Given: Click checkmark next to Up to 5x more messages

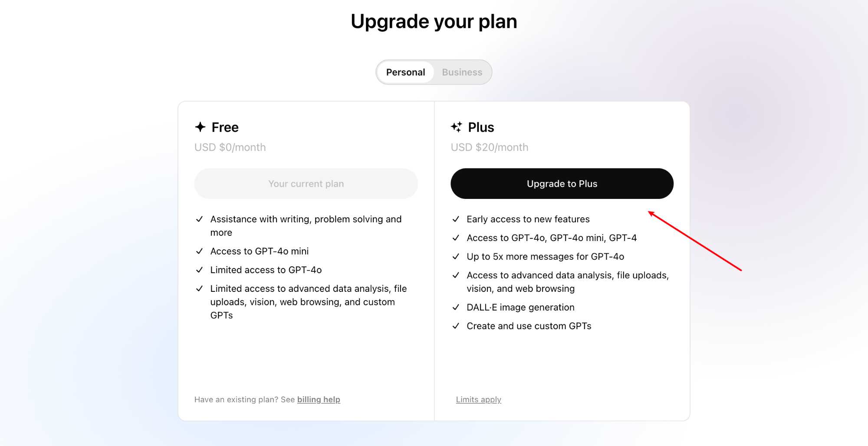Looking at the screenshot, I should (x=456, y=257).
